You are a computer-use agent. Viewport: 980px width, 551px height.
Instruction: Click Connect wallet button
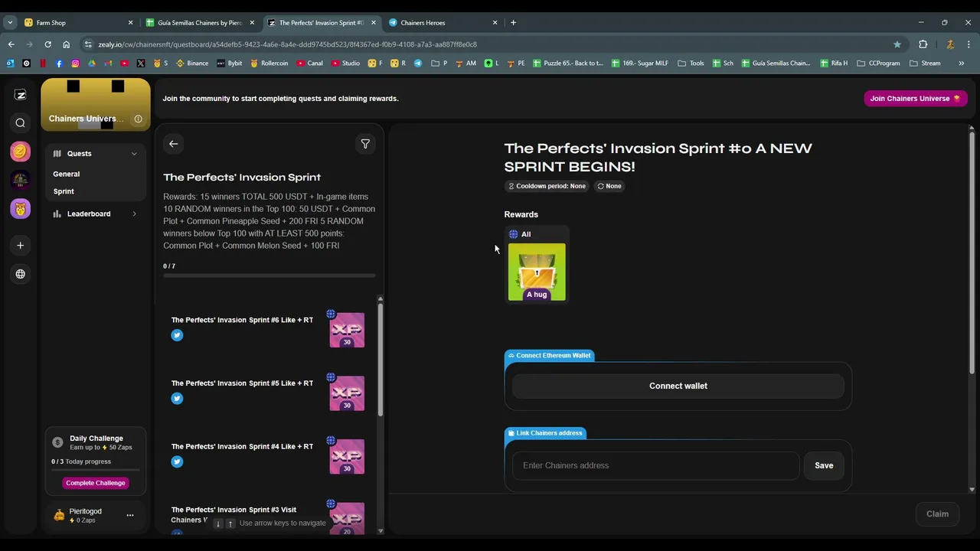click(x=678, y=386)
